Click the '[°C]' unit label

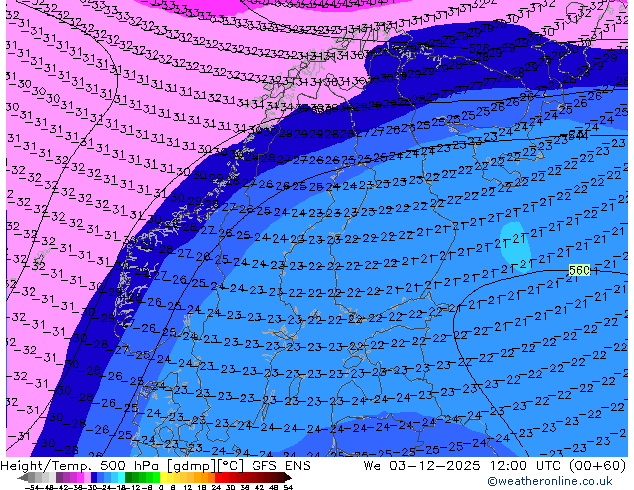click(232, 466)
